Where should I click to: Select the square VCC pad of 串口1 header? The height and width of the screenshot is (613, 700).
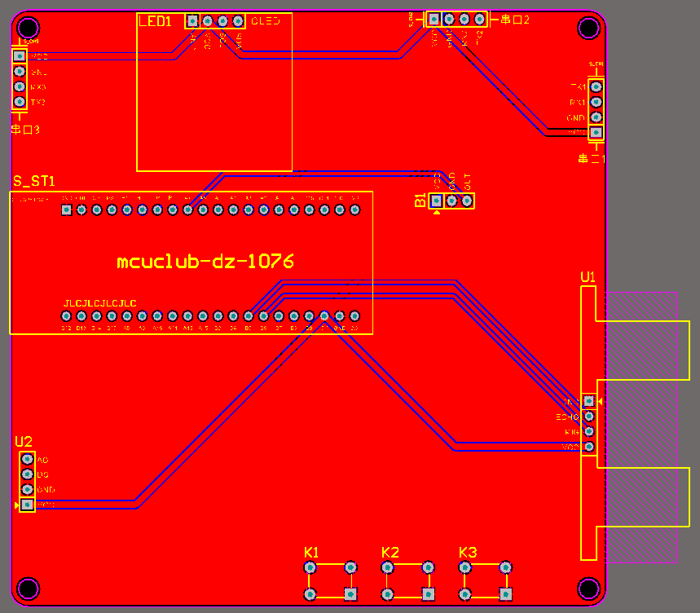click(596, 132)
